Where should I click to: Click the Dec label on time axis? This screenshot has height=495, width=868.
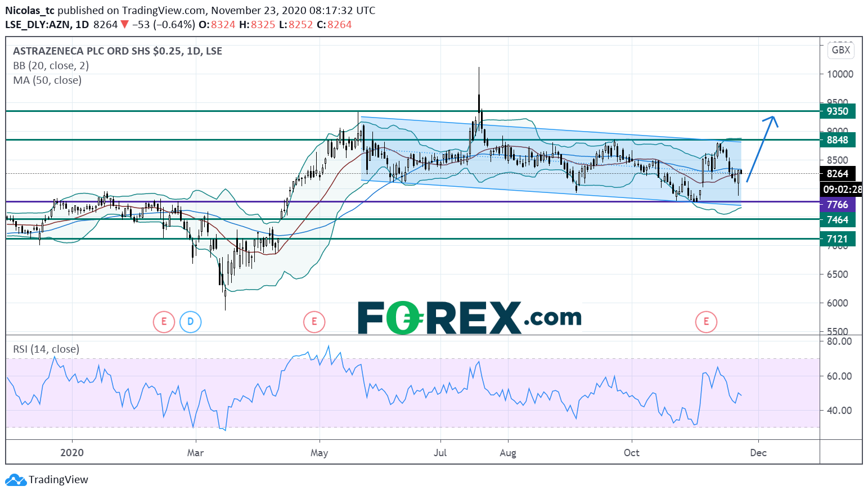[x=758, y=453]
